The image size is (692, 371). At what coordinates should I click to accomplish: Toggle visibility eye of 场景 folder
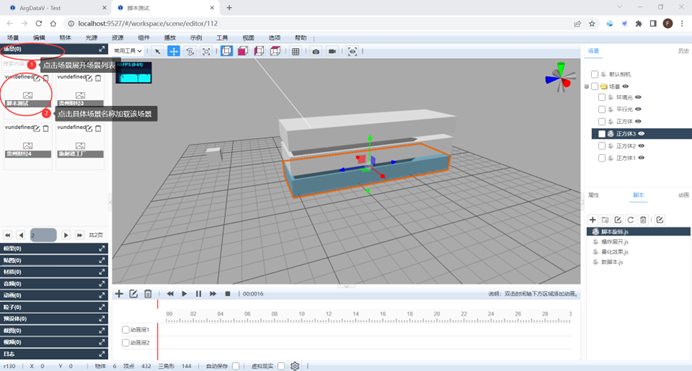[626, 86]
